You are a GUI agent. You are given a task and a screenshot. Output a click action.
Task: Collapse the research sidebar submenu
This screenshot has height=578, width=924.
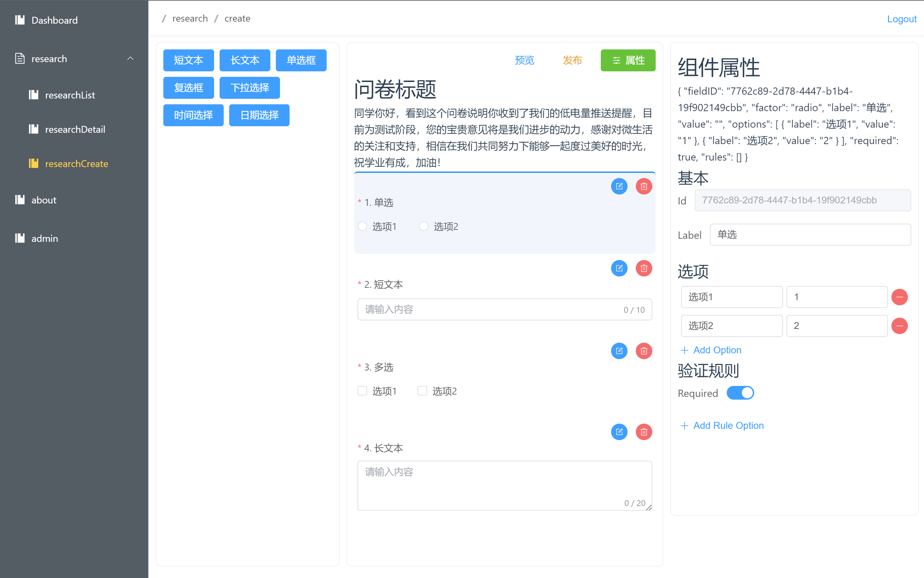coord(130,59)
